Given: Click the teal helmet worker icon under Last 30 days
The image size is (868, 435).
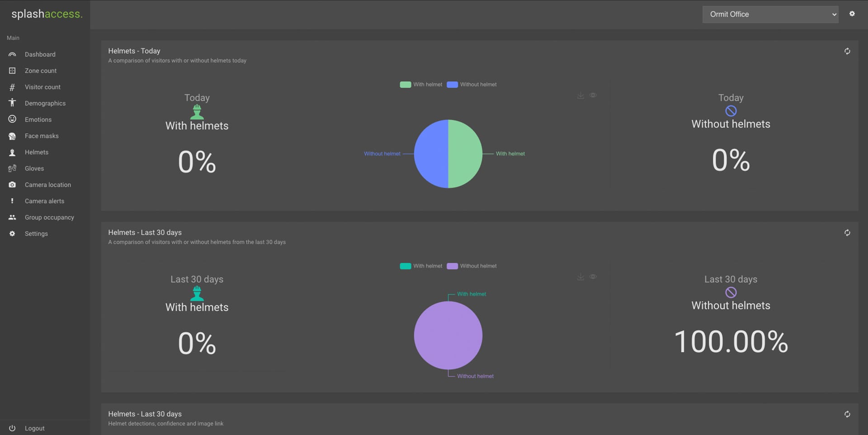Looking at the screenshot, I should [x=197, y=293].
